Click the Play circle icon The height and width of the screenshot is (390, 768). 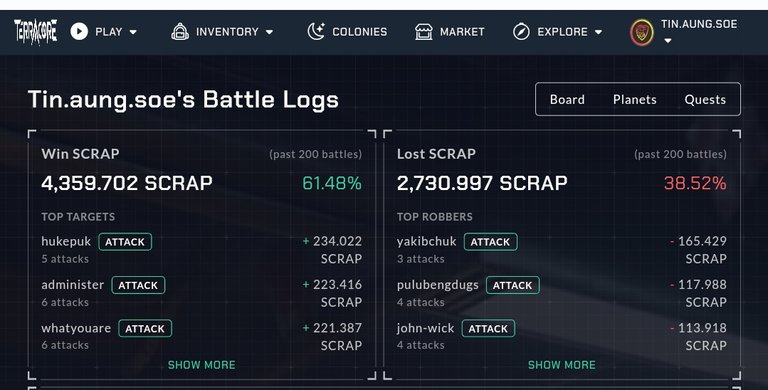click(79, 32)
